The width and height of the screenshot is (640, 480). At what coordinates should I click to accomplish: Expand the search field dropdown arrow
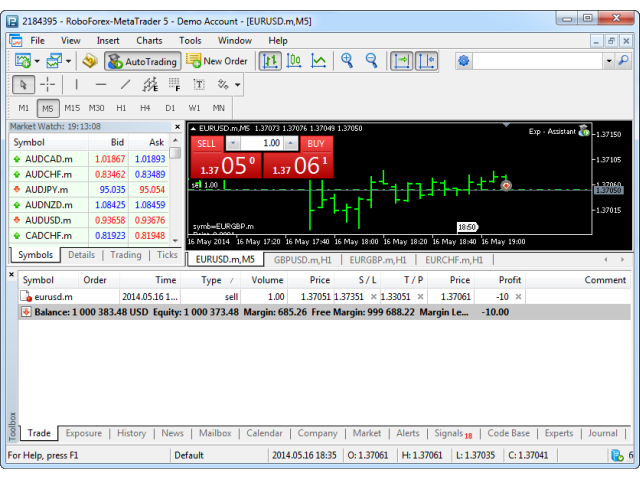coord(609,61)
